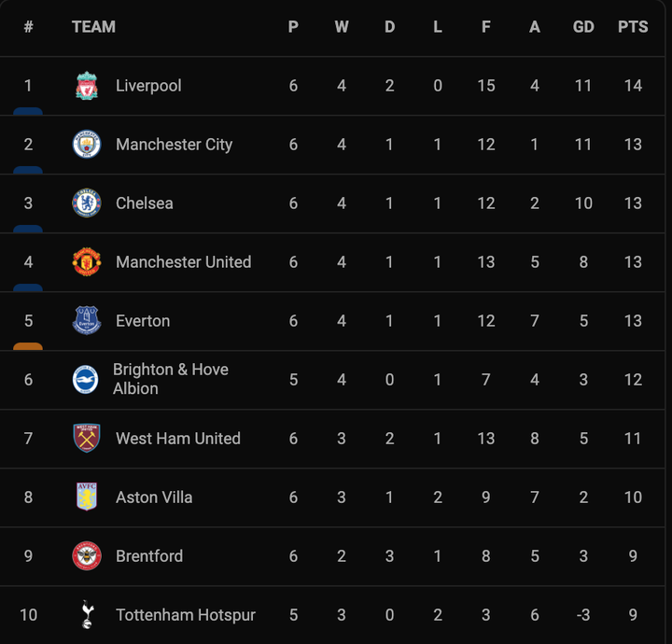Click the Manchester United club crest
The height and width of the screenshot is (644, 672).
pyautogui.click(x=87, y=262)
